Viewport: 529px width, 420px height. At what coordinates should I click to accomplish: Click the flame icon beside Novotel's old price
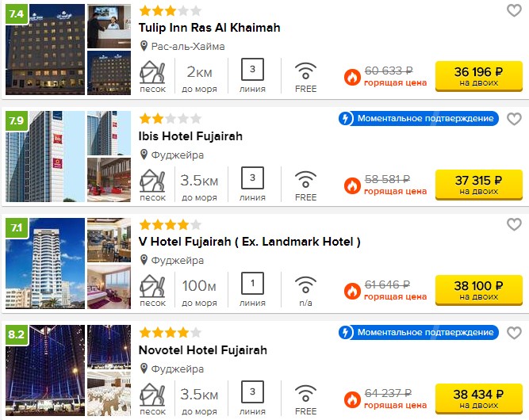click(x=352, y=399)
